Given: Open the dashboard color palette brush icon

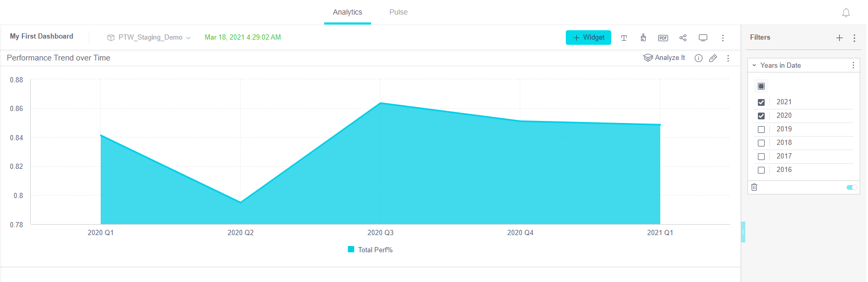Looking at the screenshot, I should click(643, 38).
